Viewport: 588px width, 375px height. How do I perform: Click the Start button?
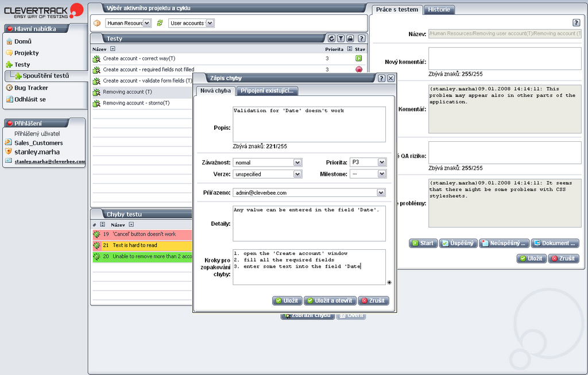(423, 243)
